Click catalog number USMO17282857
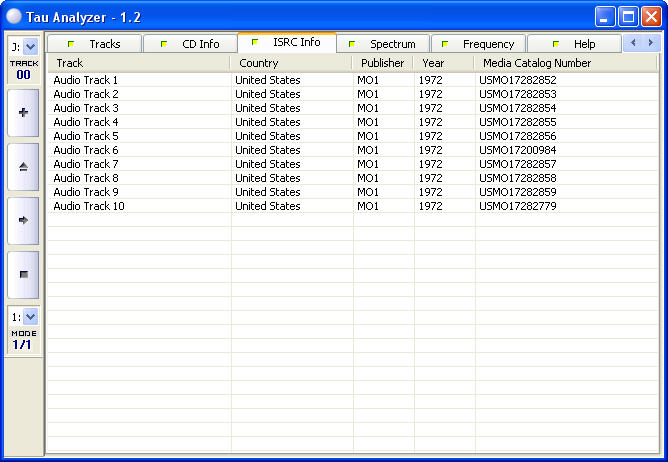Screen dimensions: 668x462 coord(518,164)
